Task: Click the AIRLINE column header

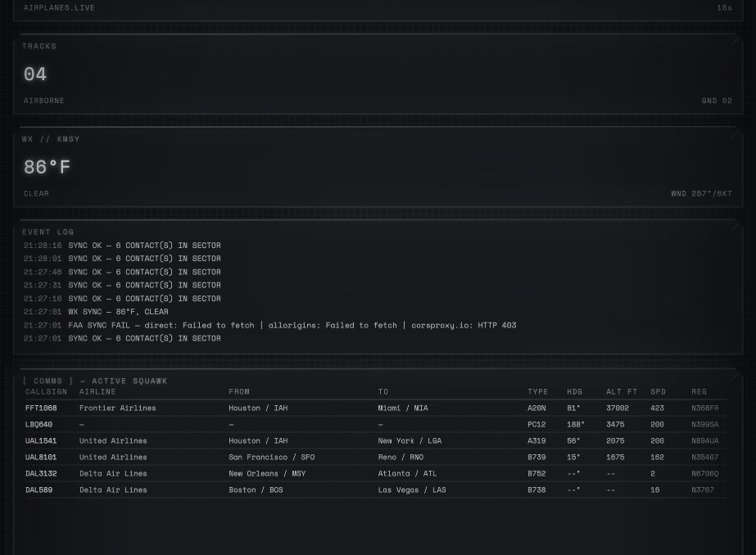Action: (97, 391)
